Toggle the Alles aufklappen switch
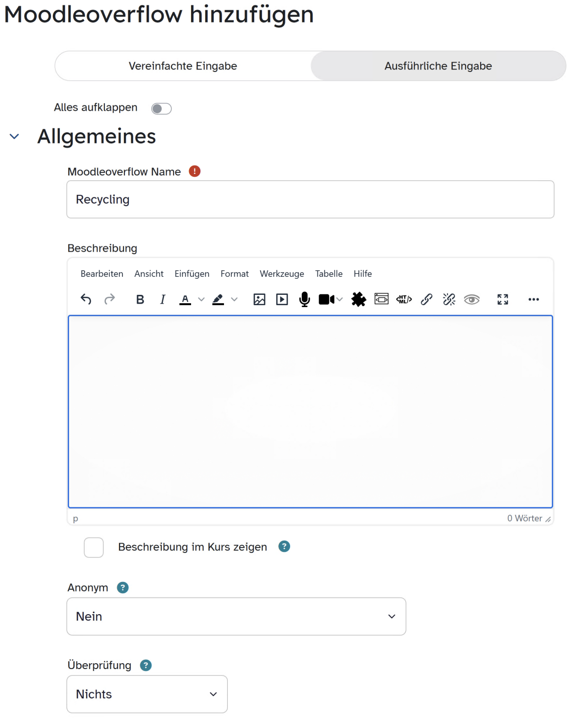588x720 pixels. click(x=161, y=108)
